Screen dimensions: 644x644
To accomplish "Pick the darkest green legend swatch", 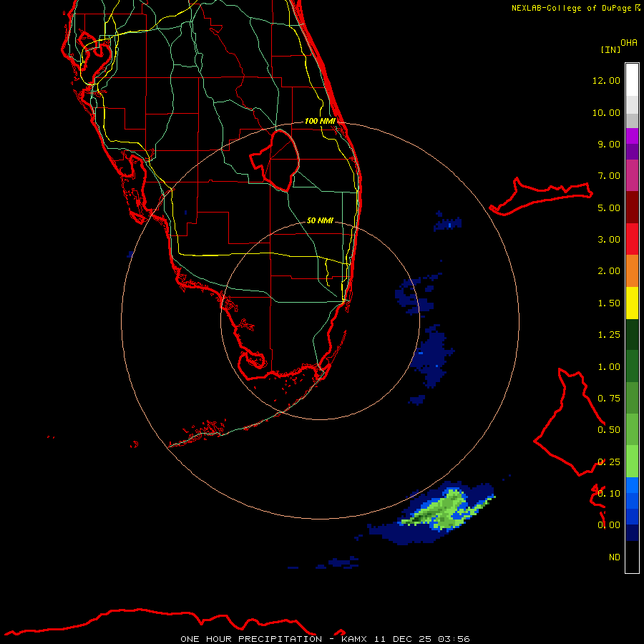I will (x=632, y=335).
